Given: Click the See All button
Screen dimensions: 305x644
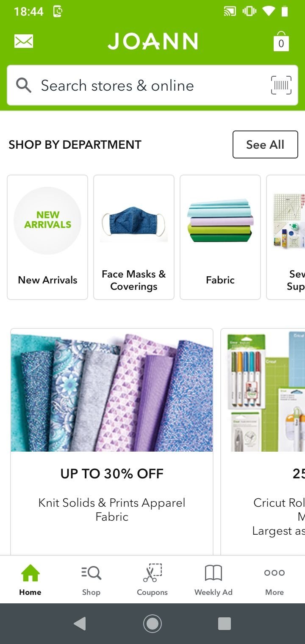Looking at the screenshot, I should (x=265, y=144).
